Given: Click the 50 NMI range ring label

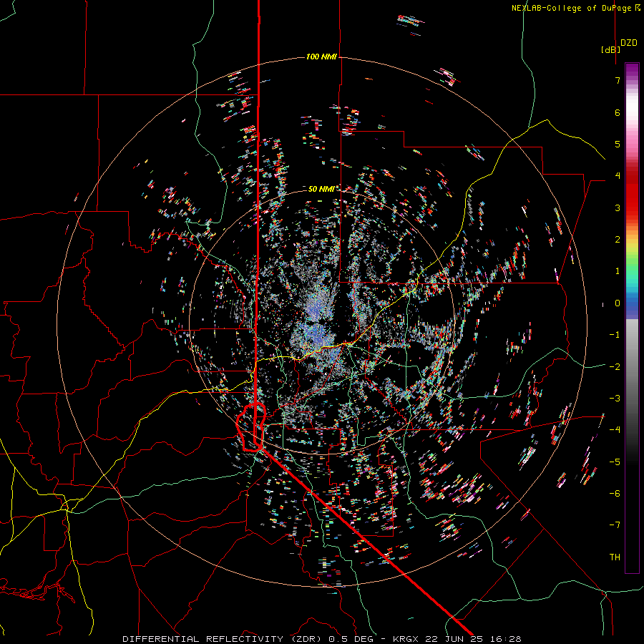Looking at the screenshot, I should [x=321, y=189].
